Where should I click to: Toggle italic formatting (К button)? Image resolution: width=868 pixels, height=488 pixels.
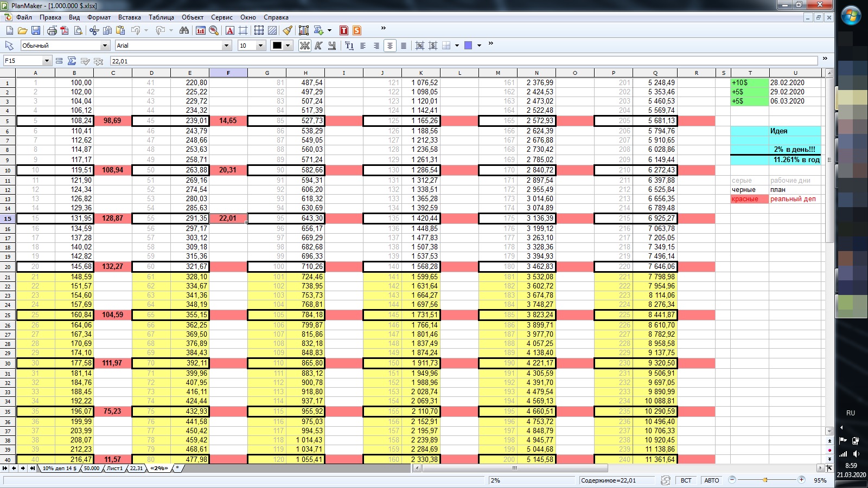[318, 46]
